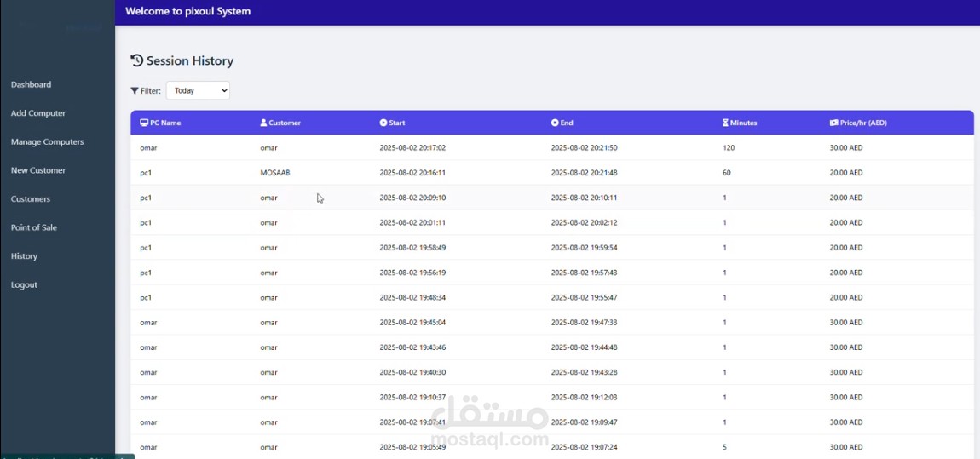Click the Session History clock icon
980x459 pixels.
click(x=136, y=60)
